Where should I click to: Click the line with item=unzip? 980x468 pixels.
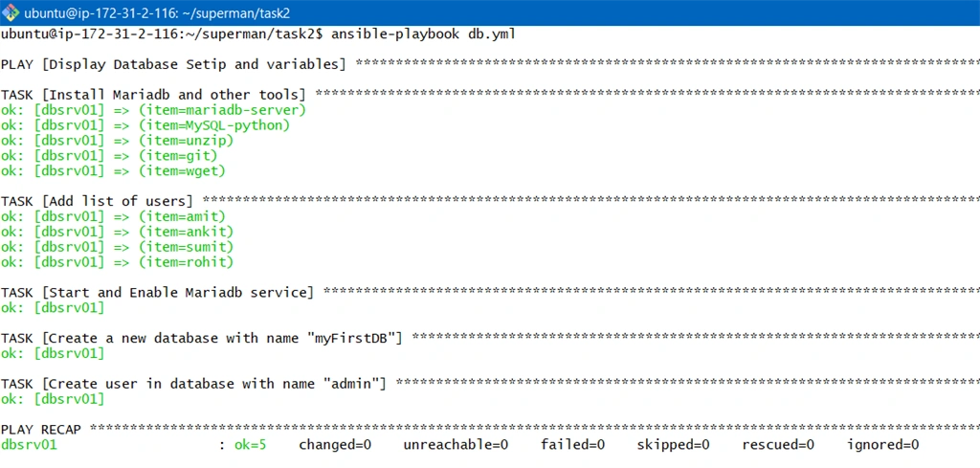point(118,141)
